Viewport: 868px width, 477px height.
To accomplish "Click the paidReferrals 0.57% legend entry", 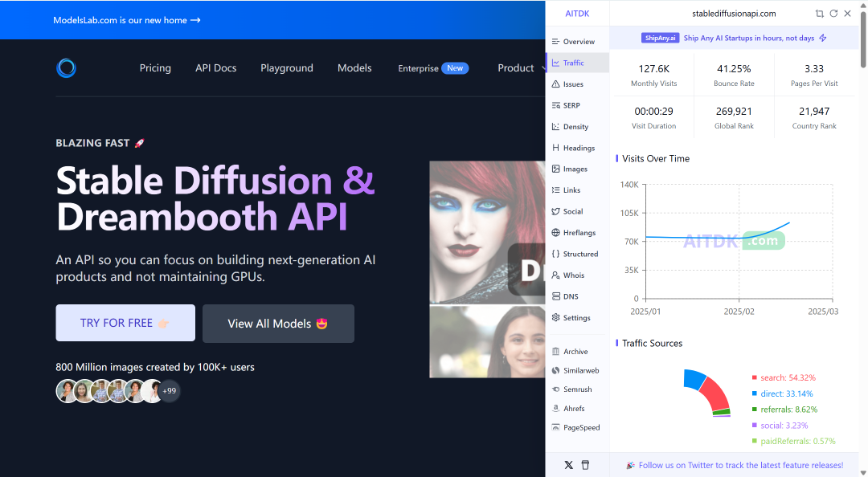I will pyautogui.click(x=793, y=441).
